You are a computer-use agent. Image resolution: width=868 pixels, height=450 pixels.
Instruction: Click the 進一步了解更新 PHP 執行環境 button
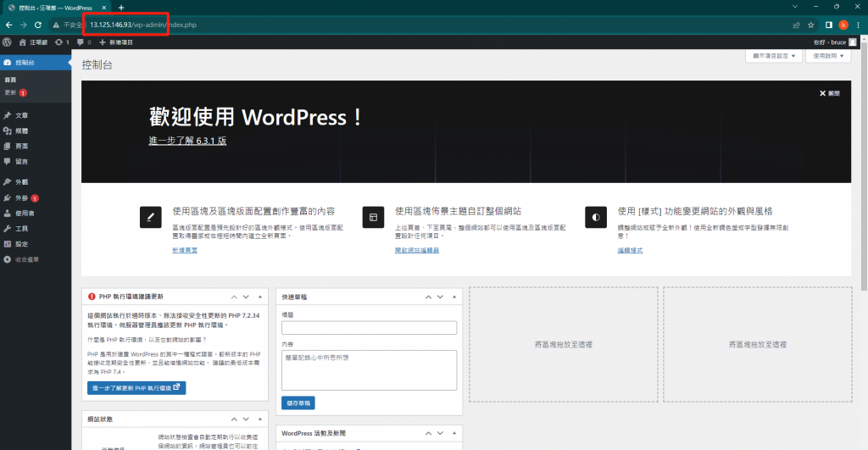tap(136, 388)
